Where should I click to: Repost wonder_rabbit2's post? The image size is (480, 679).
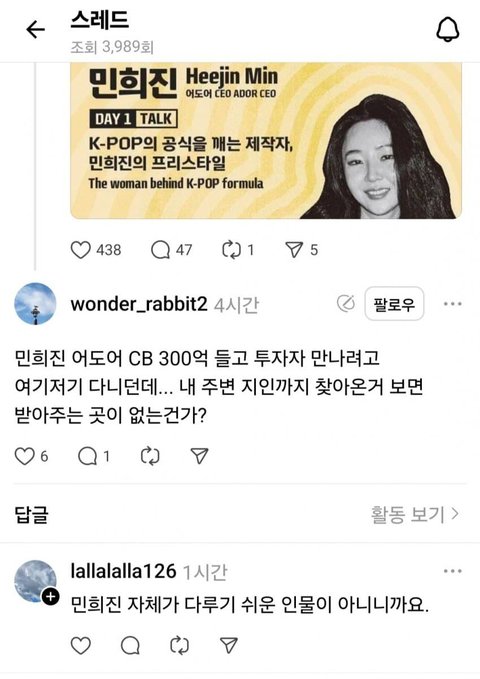pos(150,456)
